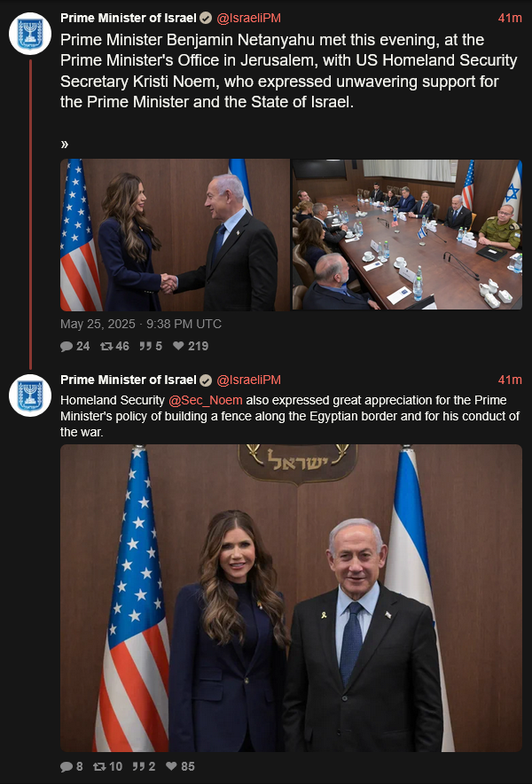Open @IsraeliPM handle on first tweet

[x=248, y=19]
